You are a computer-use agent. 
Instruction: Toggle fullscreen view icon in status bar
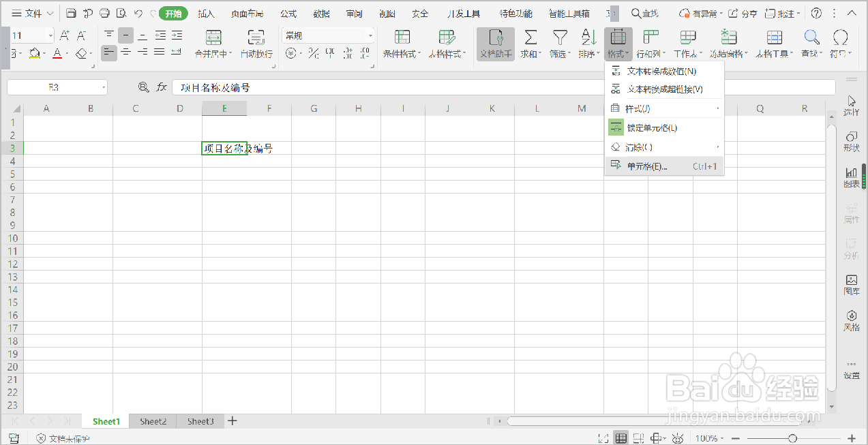pyautogui.click(x=603, y=438)
